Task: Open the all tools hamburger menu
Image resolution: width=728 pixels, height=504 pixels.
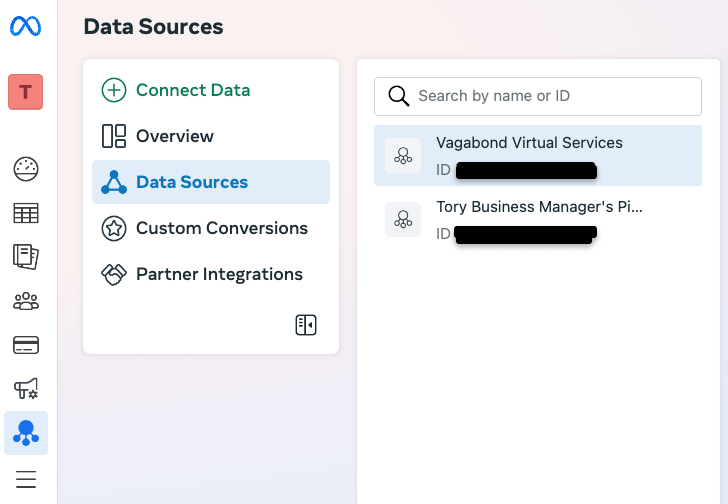Action: coord(26,479)
